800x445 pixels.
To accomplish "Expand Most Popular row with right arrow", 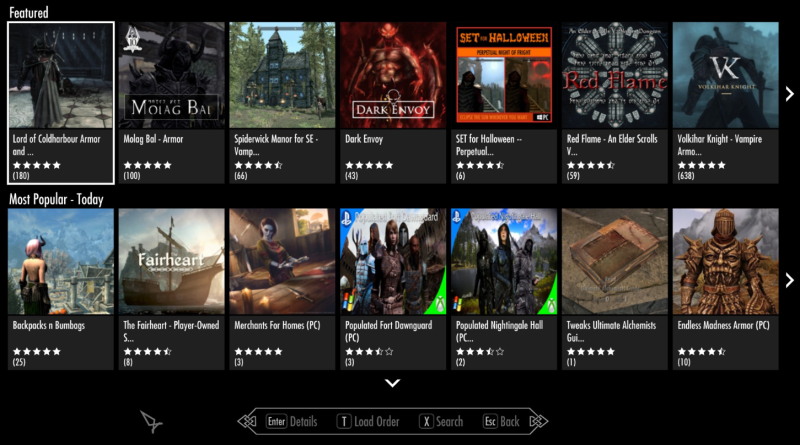I will (789, 280).
